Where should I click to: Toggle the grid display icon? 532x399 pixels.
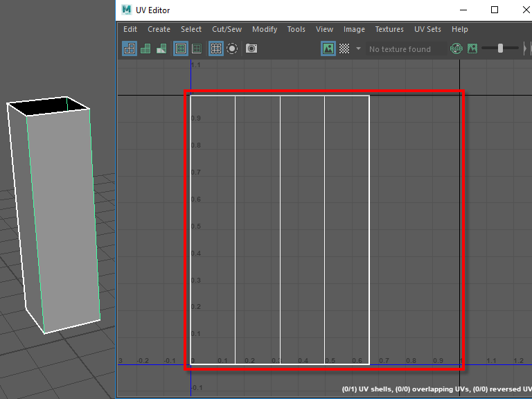click(215, 48)
